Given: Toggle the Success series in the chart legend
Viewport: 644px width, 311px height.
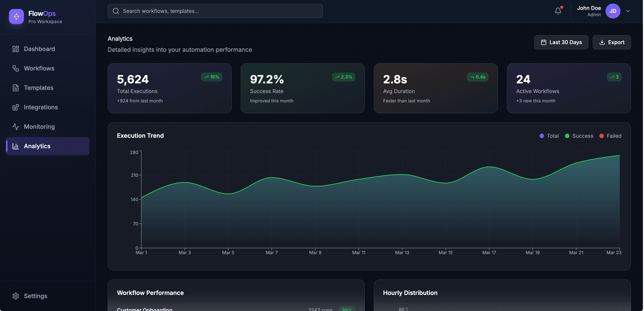Looking at the screenshot, I should point(579,136).
